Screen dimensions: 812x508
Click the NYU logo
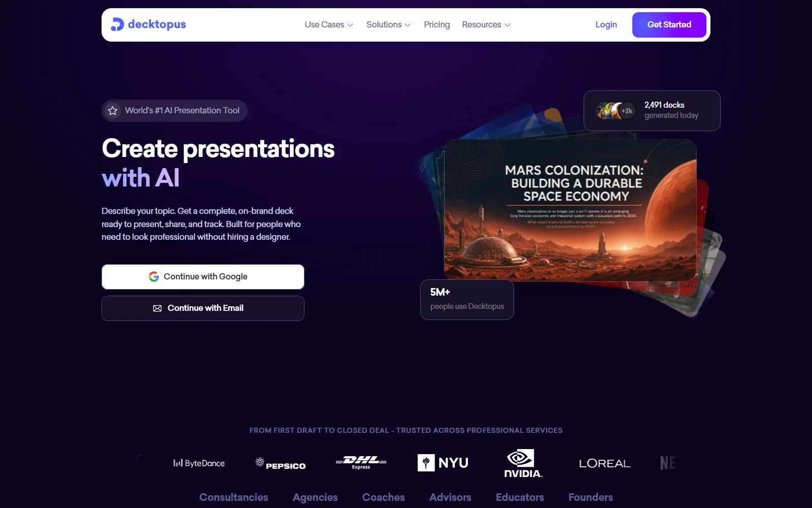(443, 463)
